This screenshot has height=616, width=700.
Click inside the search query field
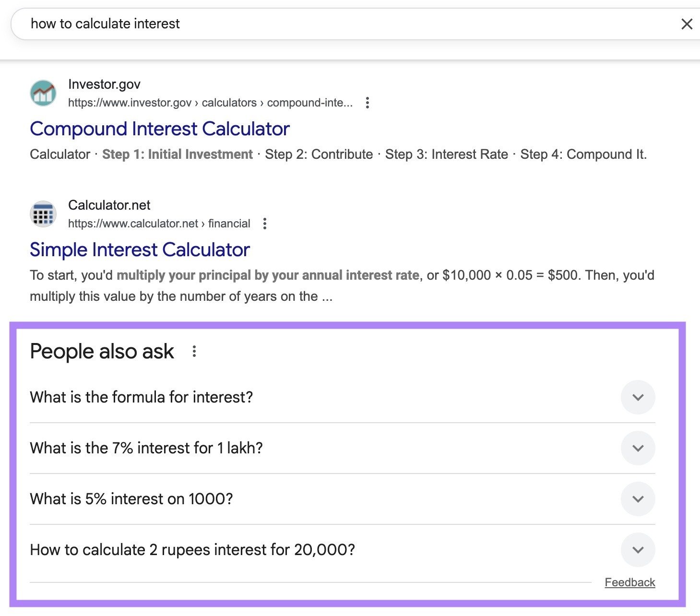[x=192, y=24]
